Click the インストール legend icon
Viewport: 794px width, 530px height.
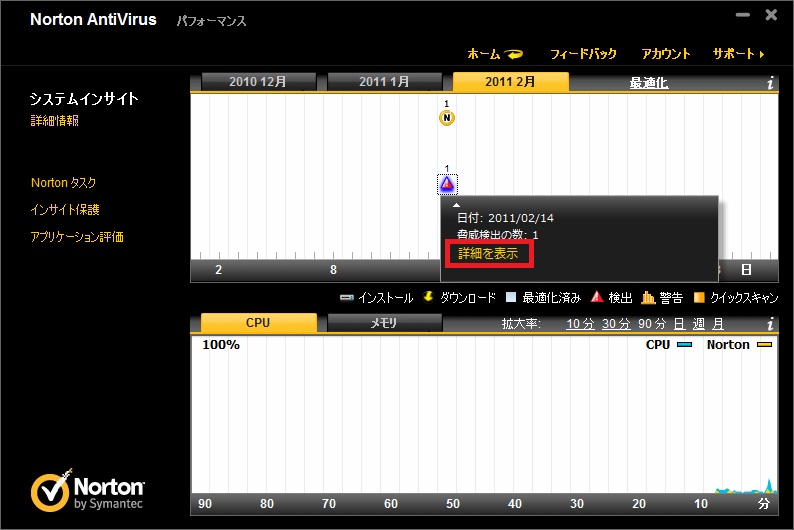point(347,298)
